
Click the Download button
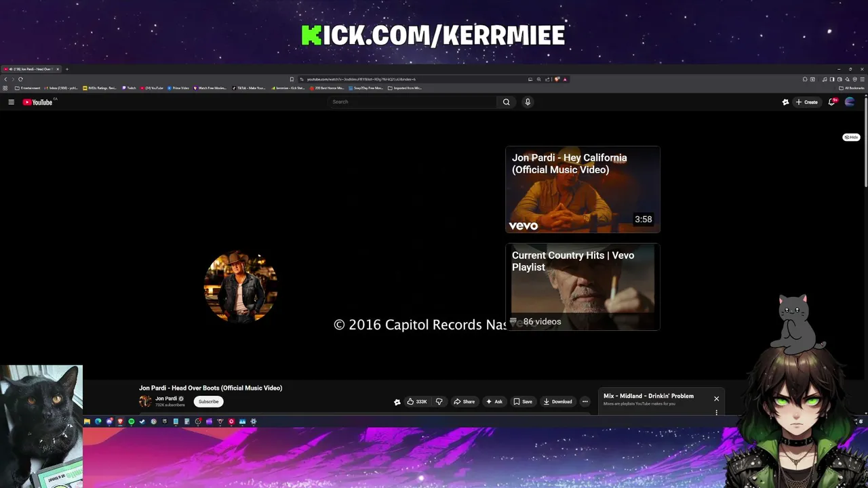tap(558, 401)
